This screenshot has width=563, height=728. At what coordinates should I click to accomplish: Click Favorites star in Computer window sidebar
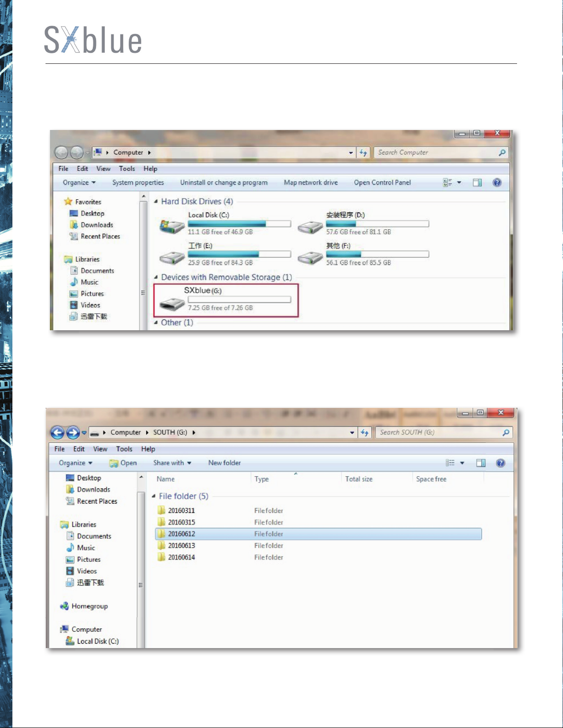point(68,202)
